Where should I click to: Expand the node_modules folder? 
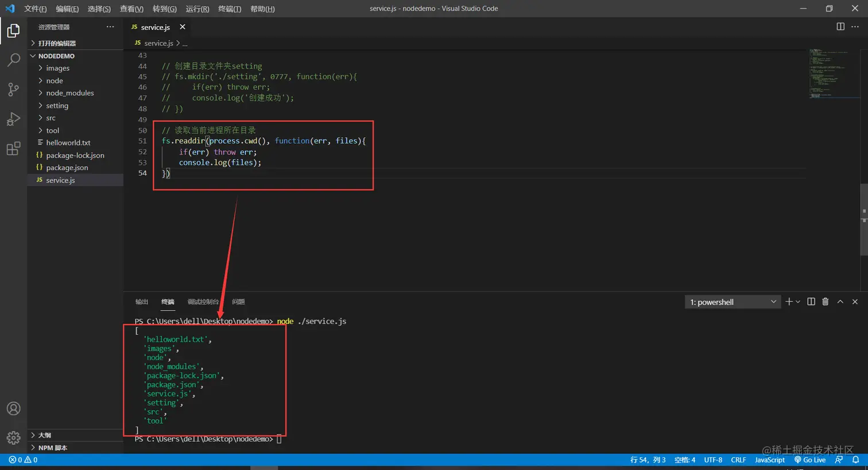click(75, 93)
